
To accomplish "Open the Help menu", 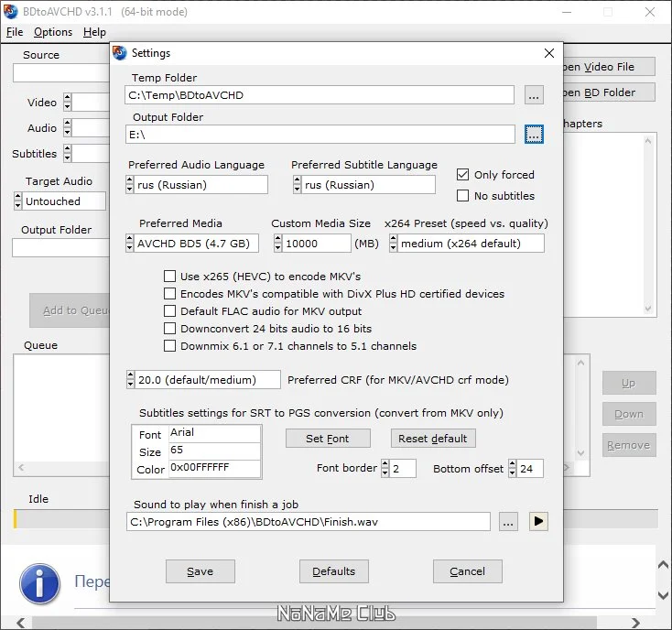I will coord(94,32).
